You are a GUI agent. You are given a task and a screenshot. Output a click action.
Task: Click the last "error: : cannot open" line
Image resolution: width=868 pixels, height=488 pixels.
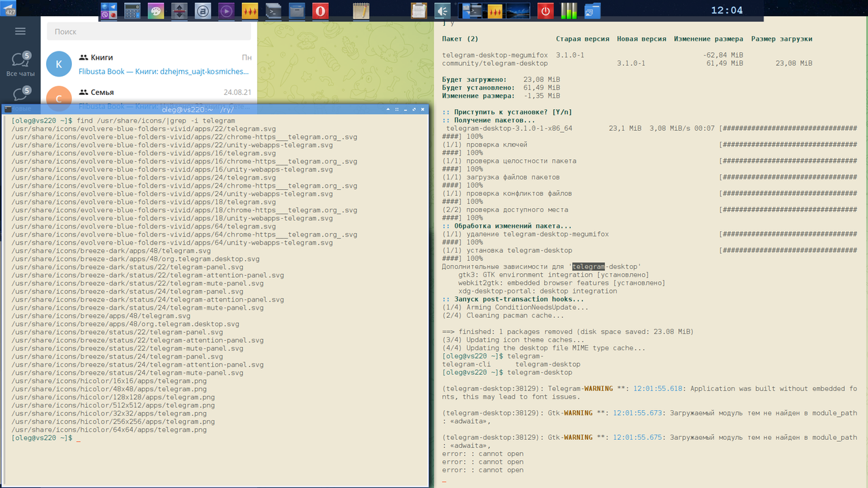click(x=483, y=470)
